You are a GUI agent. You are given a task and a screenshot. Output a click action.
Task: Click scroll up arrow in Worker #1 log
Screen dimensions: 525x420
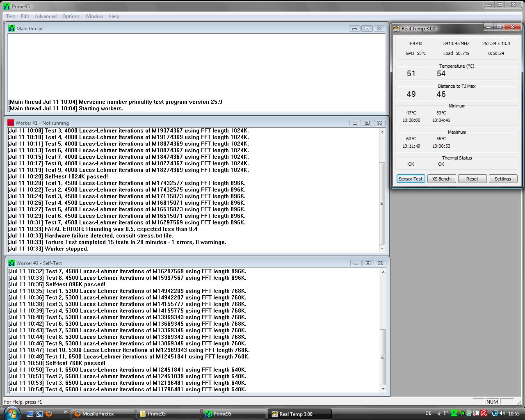[x=382, y=132]
